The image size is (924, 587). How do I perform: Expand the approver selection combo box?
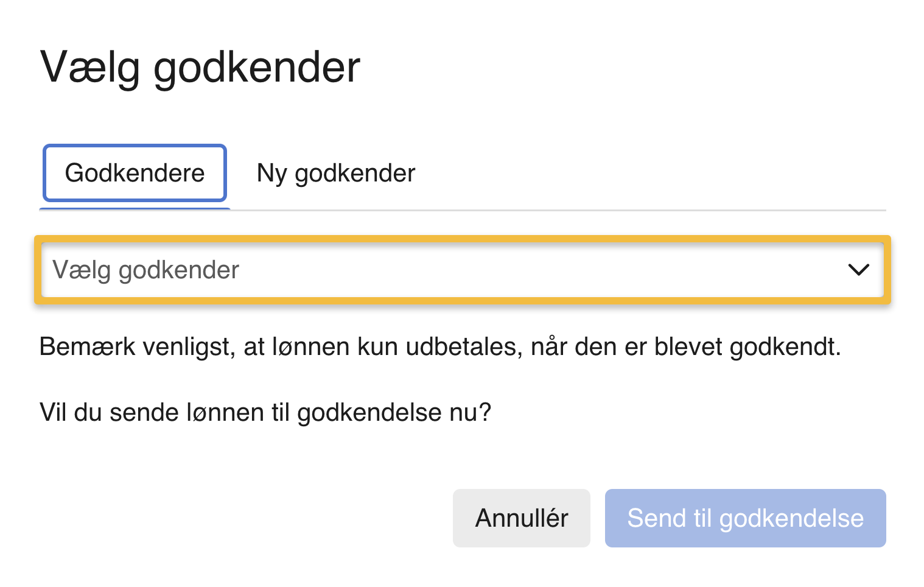(x=462, y=270)
